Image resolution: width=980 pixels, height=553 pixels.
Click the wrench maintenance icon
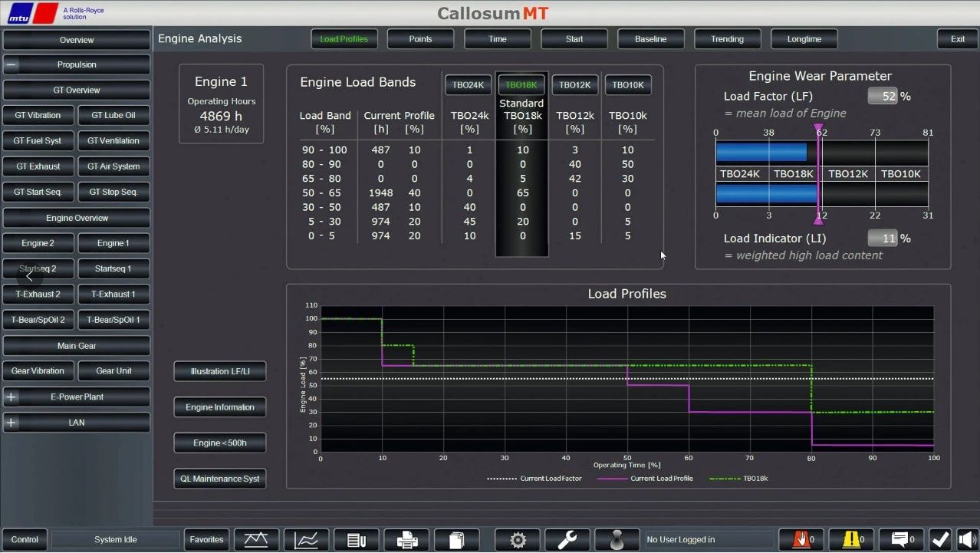[567, 540]
